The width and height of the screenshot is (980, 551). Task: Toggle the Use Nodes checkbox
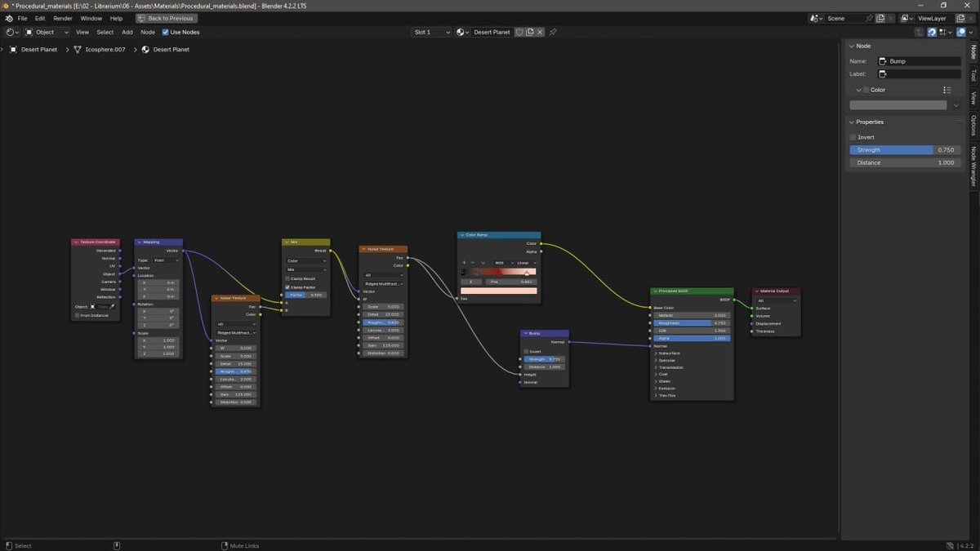click(x=165, y=32)
